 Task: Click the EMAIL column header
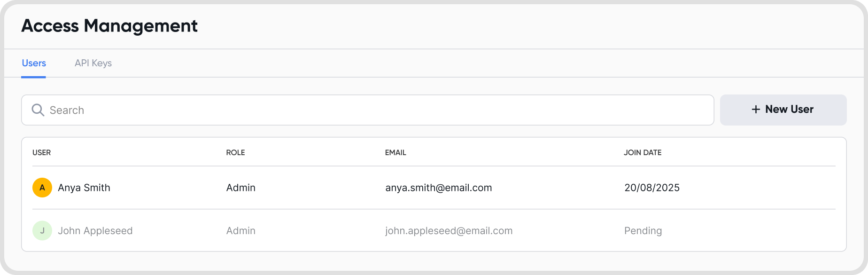[395, 152]
